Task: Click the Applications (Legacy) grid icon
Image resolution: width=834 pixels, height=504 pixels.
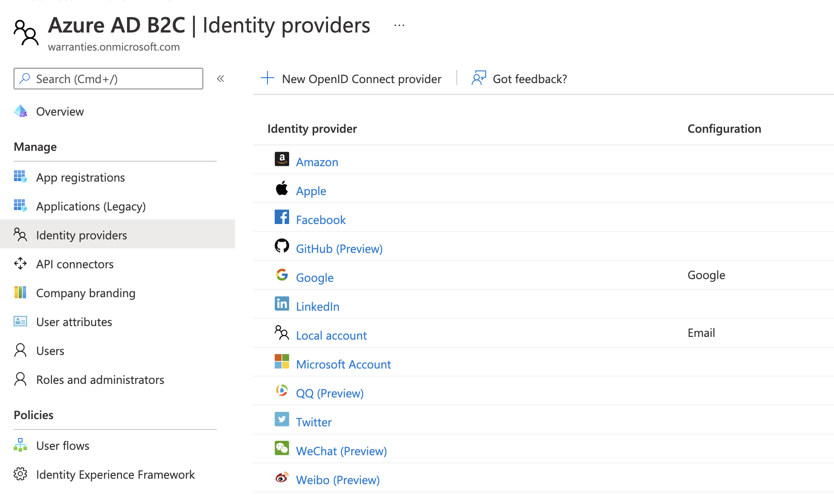Action: click(x=20, y=205)
